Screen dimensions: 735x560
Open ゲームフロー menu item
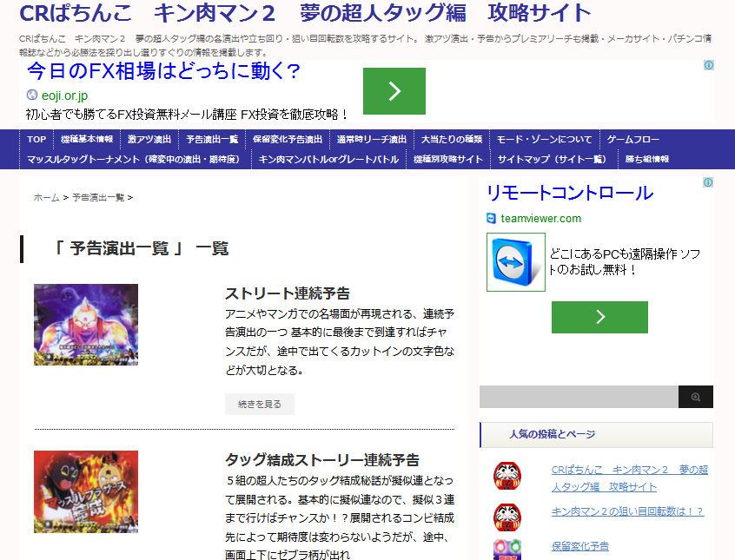(x=632, y=139)
